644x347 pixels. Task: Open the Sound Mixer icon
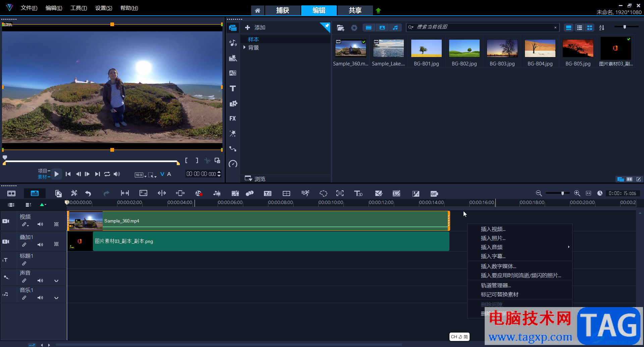pos(217,193)
